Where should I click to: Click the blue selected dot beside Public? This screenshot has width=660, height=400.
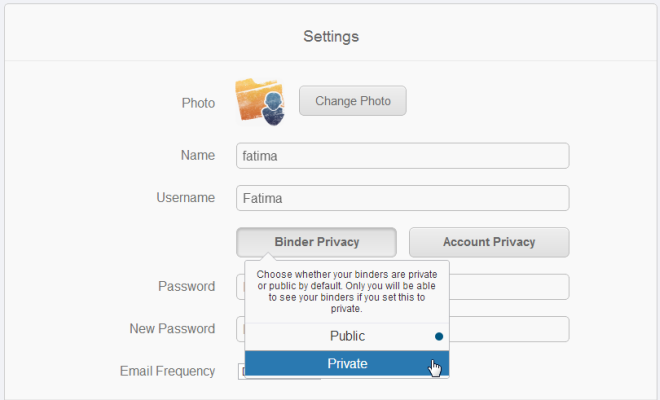[x=439, y=336]
